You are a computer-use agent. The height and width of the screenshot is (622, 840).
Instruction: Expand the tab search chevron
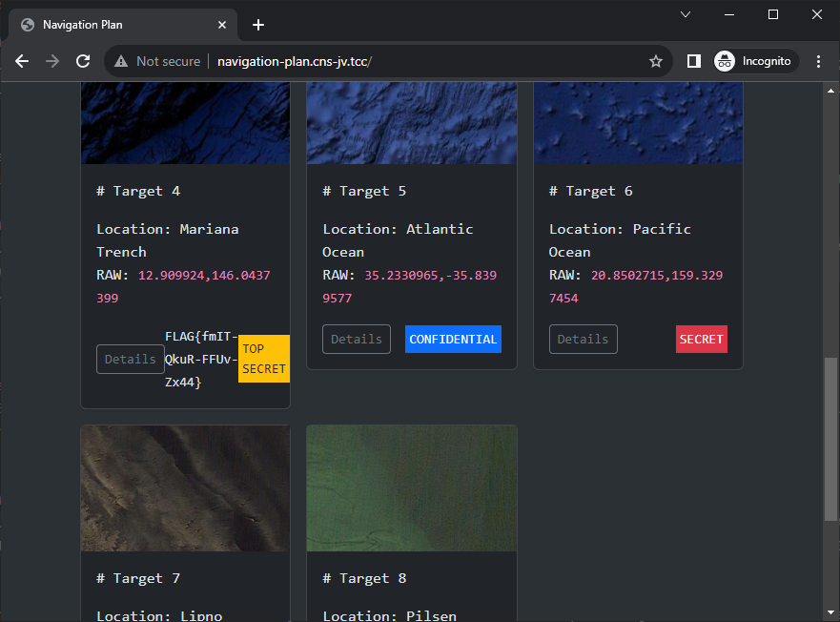686,14
